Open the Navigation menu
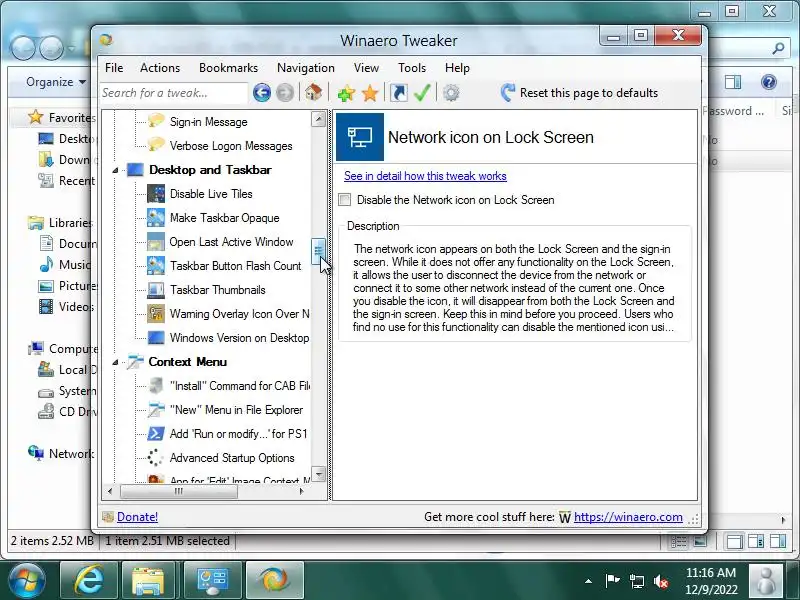This screenshot has width=800, height=600. (306, 67)
